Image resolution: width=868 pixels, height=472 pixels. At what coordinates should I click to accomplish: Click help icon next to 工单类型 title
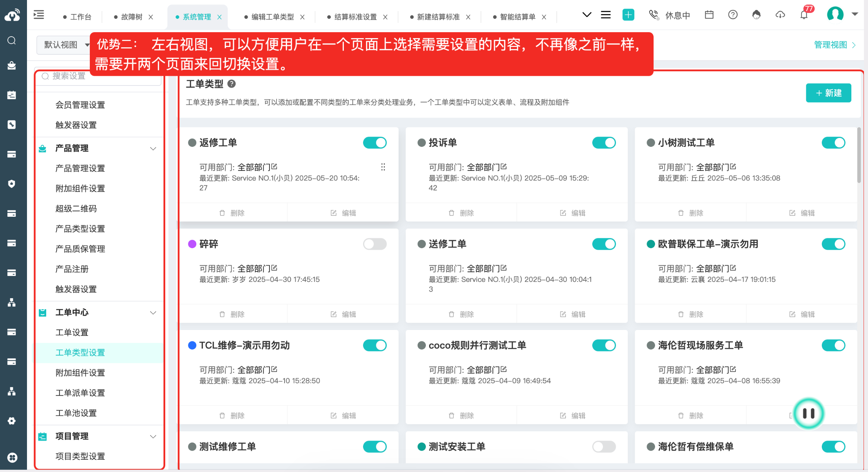click(x=231, y=84)
